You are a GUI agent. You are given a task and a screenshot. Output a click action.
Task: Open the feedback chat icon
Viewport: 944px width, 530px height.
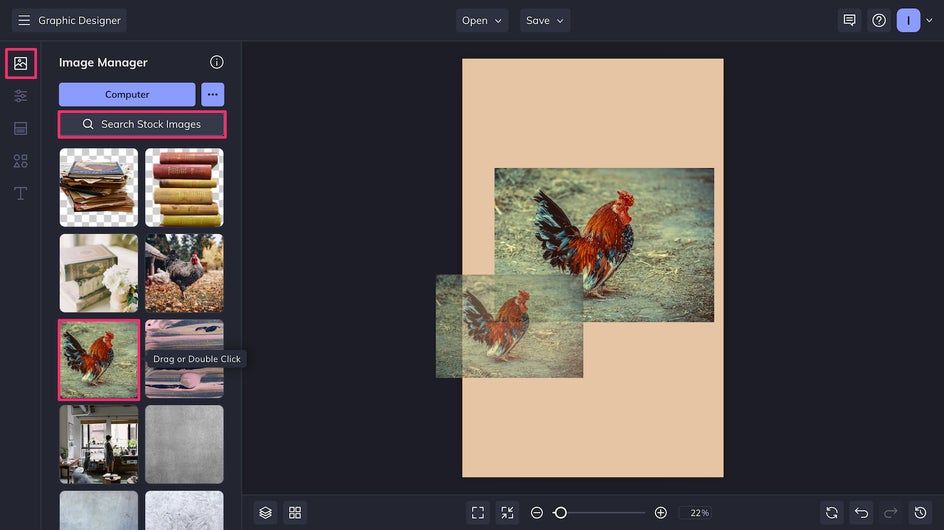[x=849, y=20]
